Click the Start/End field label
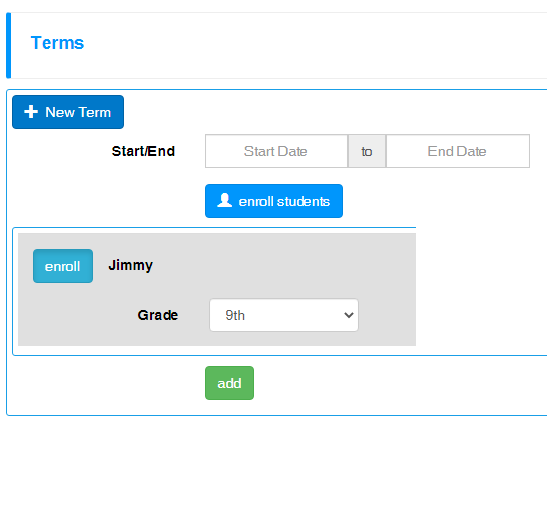 [143, 151]
